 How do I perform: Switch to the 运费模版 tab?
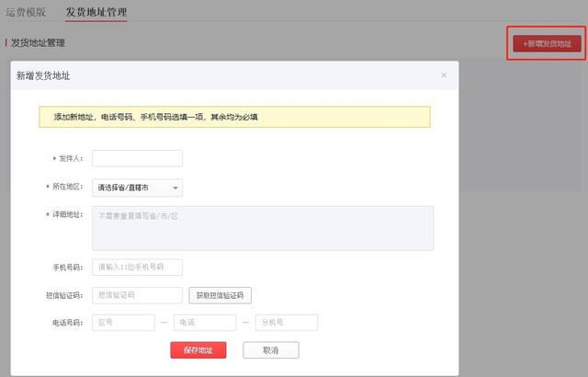[25, 13]
